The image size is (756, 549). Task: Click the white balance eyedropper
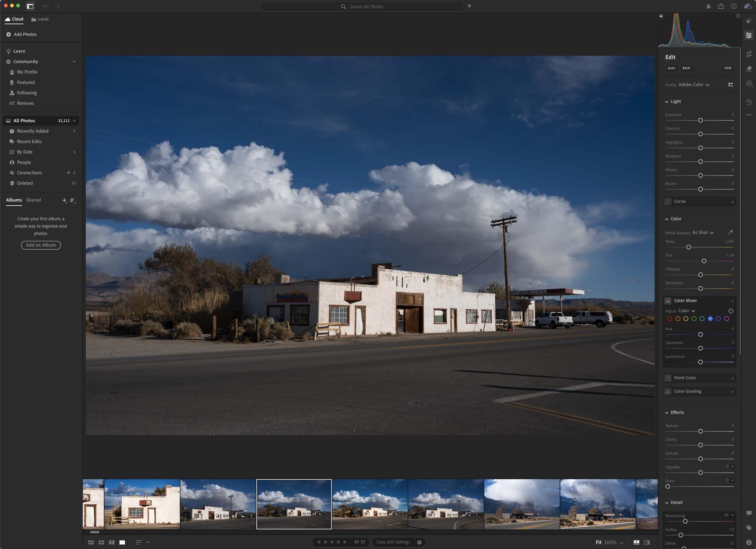730,232
